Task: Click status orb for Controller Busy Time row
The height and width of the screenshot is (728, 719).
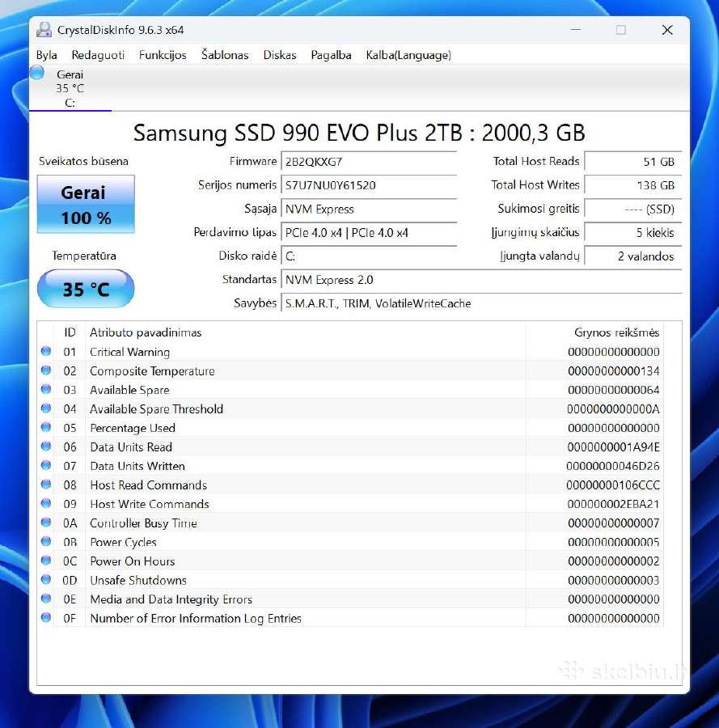Action: click(x=46, y=523)
